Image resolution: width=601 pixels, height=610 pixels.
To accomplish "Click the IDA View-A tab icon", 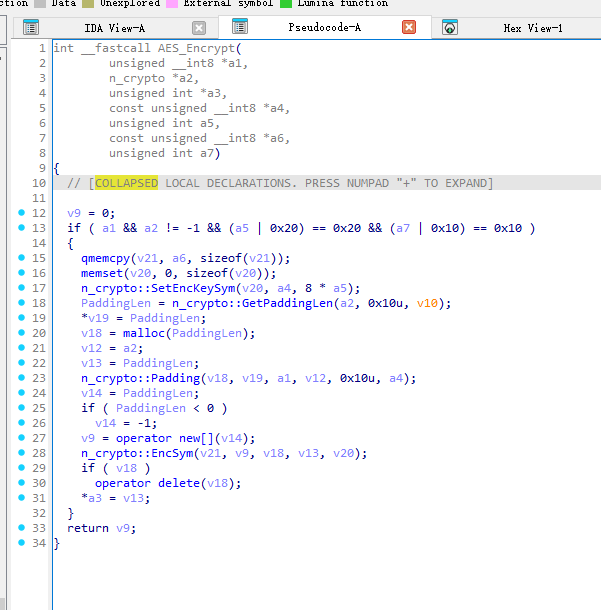I will click(x=31, y=28).
